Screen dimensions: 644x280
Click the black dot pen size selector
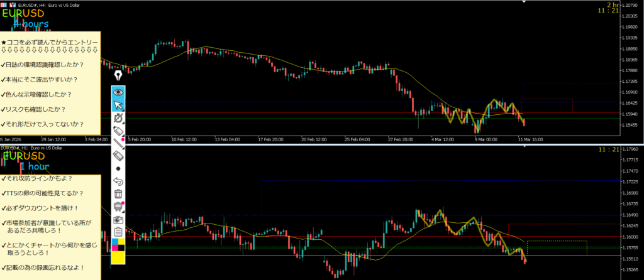pyautogui.click(x=118, y=168)
